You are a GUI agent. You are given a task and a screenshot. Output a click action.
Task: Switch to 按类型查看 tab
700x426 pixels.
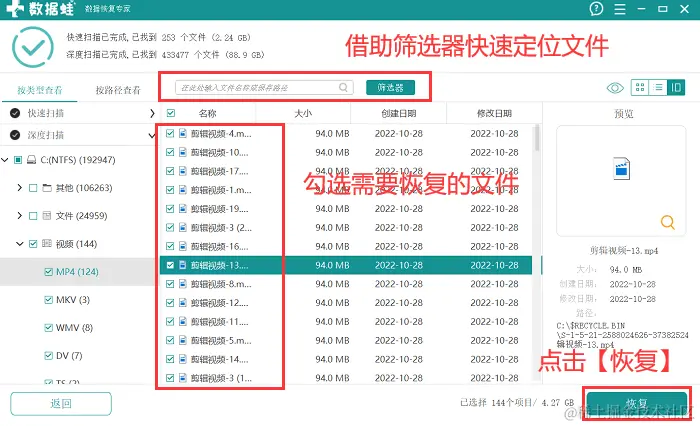(x=39, y=90)
